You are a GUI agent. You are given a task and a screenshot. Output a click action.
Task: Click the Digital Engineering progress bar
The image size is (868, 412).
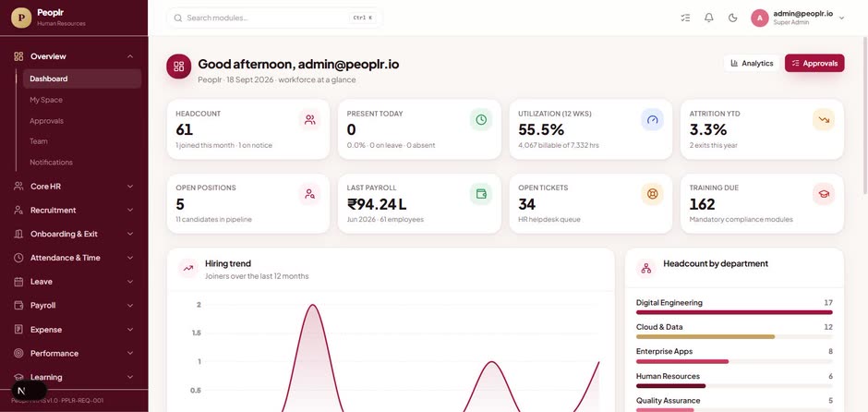tap(734, 312)
